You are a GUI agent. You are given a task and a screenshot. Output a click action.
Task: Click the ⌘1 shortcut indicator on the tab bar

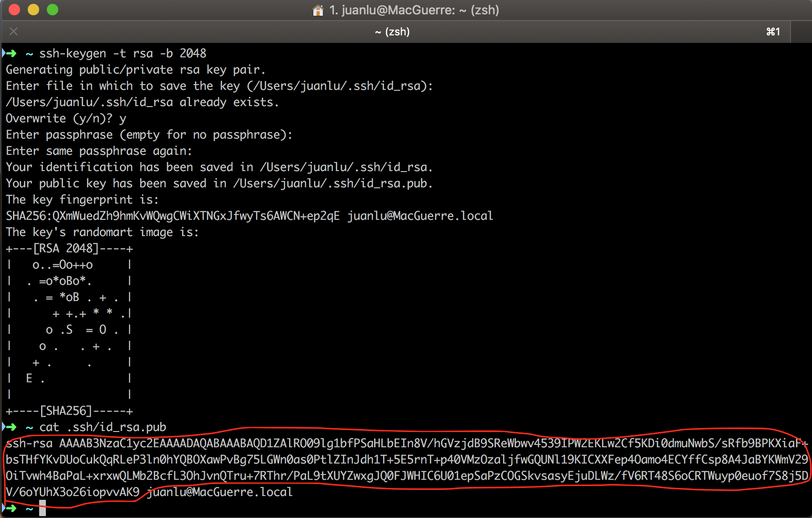773,32
